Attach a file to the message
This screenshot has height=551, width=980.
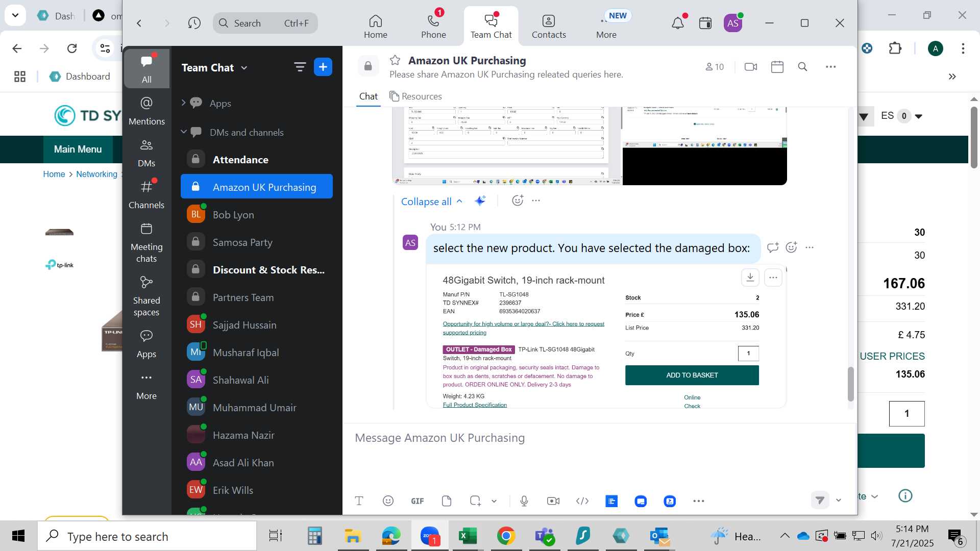pos(447,501)
